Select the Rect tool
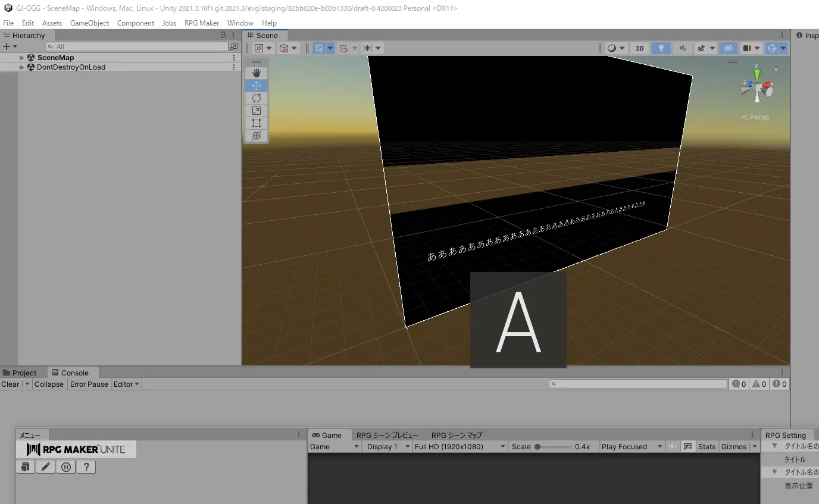Viewport: 819px width, 504px height. [x=257, y=123]
